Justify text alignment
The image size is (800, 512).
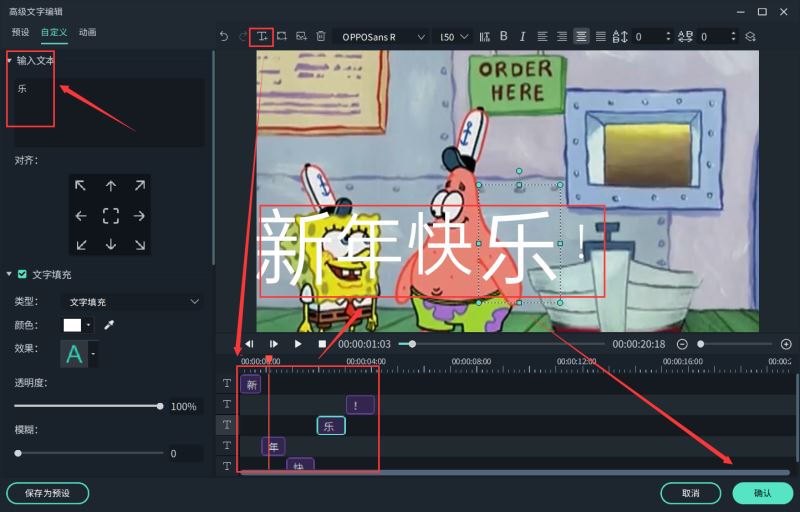(x=601, y=36)
